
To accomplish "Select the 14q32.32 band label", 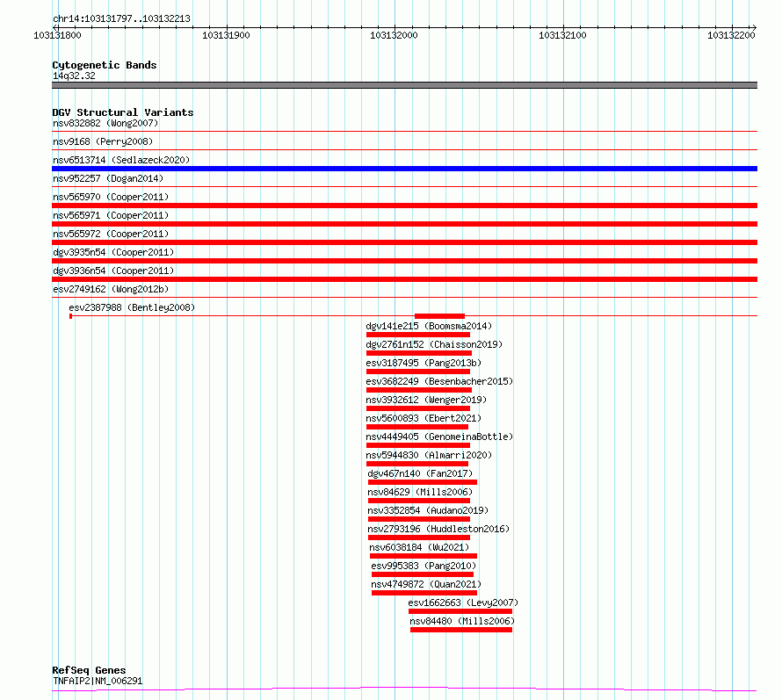I will pos(74,76).
